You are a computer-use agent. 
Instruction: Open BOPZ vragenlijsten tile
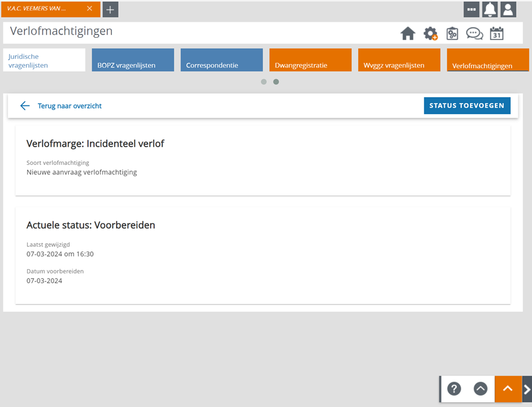[133, 60]
